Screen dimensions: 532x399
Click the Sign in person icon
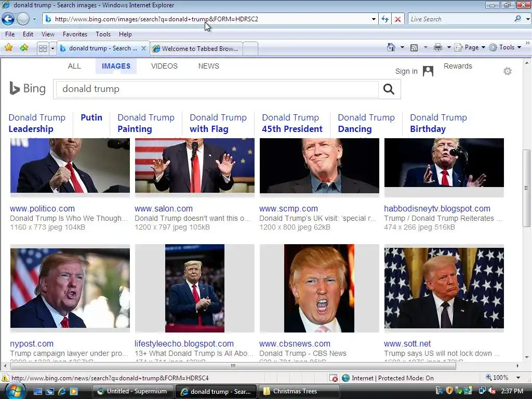(x=428, y=71)
